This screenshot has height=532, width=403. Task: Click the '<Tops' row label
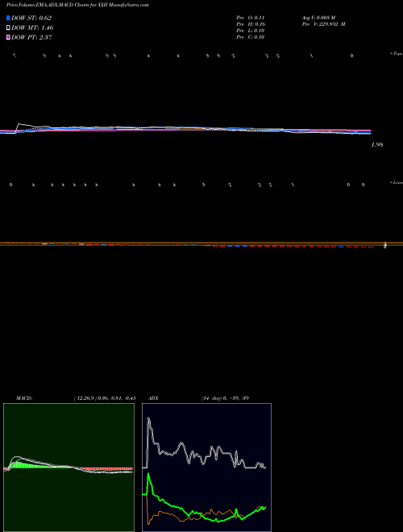[x=397, y=54]
